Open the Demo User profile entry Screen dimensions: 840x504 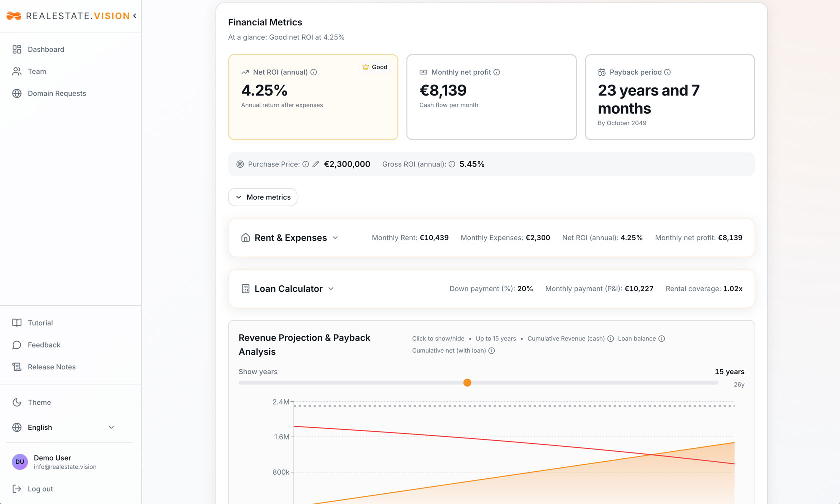pos(52,461)
